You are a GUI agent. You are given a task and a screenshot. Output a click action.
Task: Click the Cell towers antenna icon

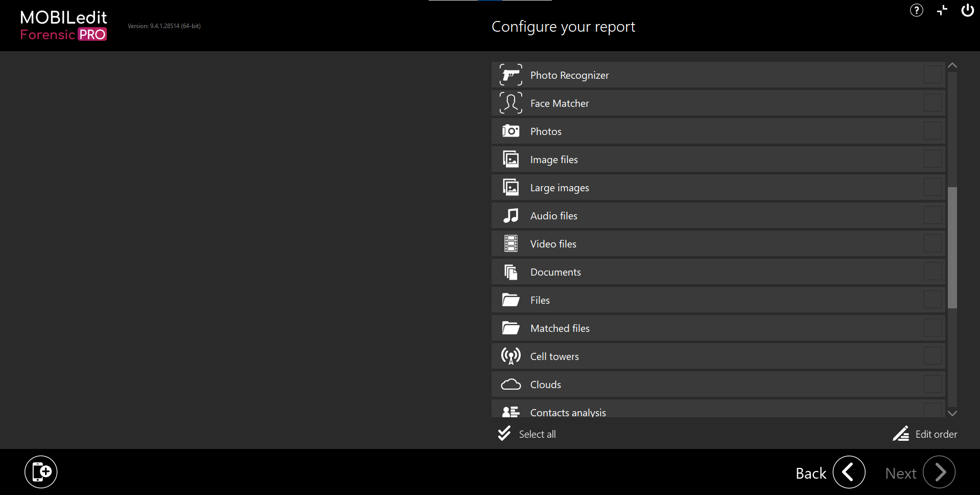(510, 356)
